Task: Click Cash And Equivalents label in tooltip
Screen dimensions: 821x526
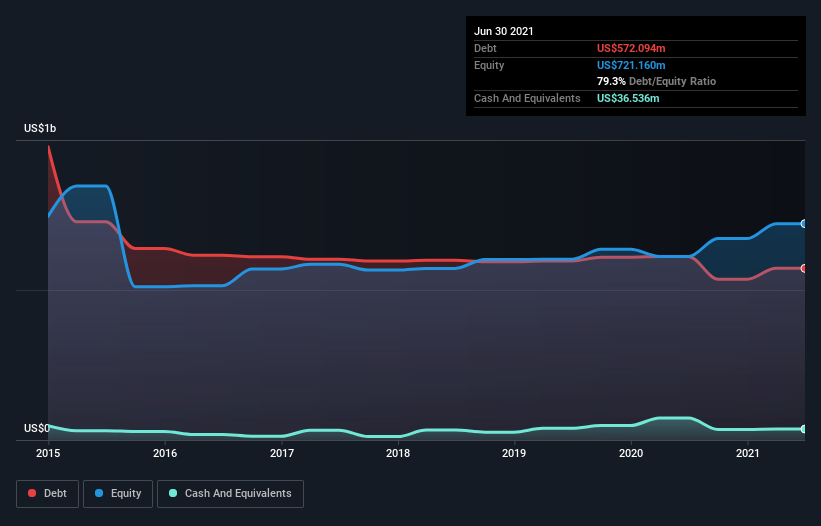Action: 527,98
